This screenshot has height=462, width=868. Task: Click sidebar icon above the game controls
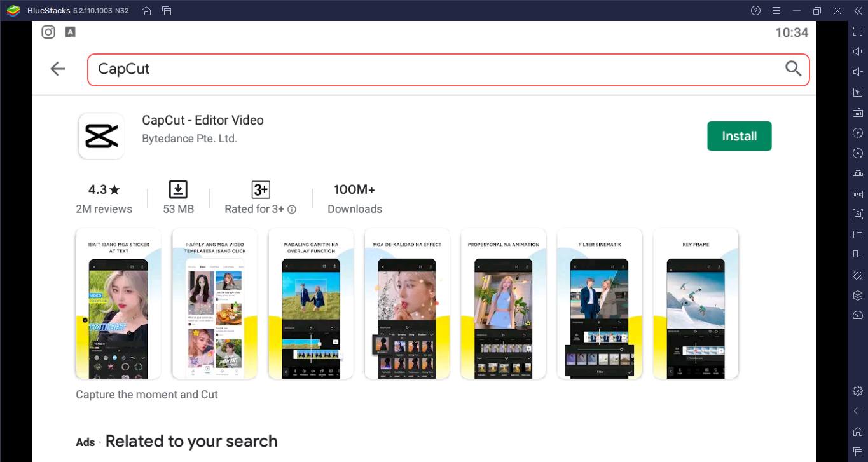[858, 153]
